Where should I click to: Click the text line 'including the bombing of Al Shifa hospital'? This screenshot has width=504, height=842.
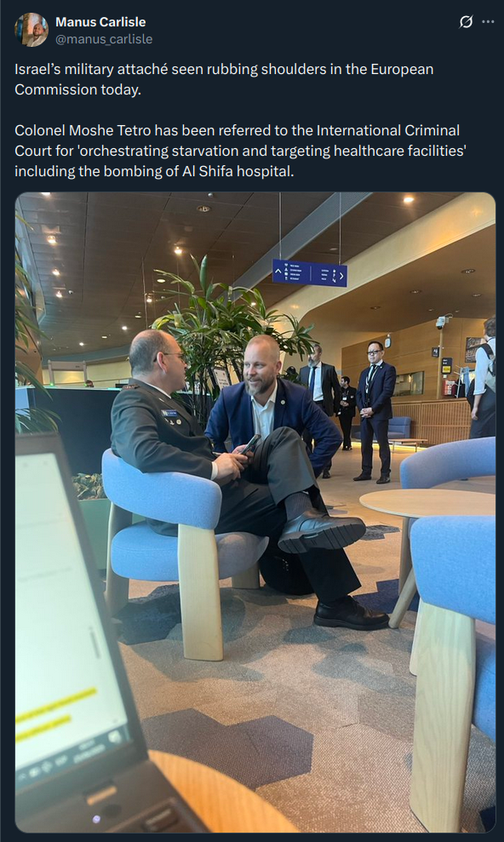coord(154,171)
